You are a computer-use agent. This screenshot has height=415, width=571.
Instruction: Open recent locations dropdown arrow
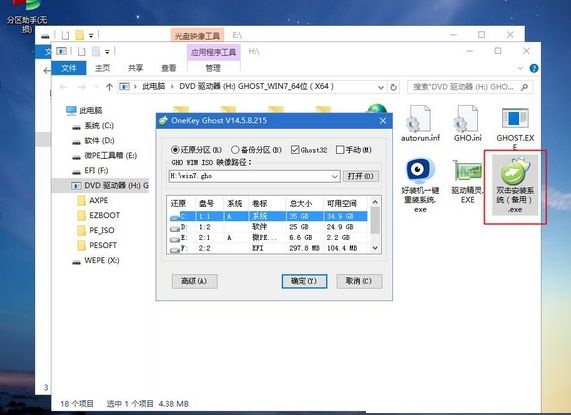96,87
